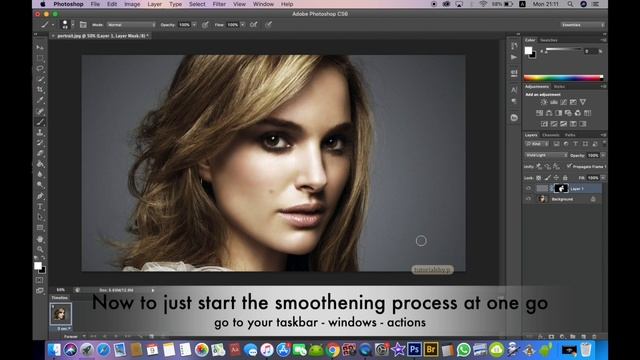Screen dimensions: 640x360
Task: Open layer filter Kind dropdown
Action: (537, 144)
